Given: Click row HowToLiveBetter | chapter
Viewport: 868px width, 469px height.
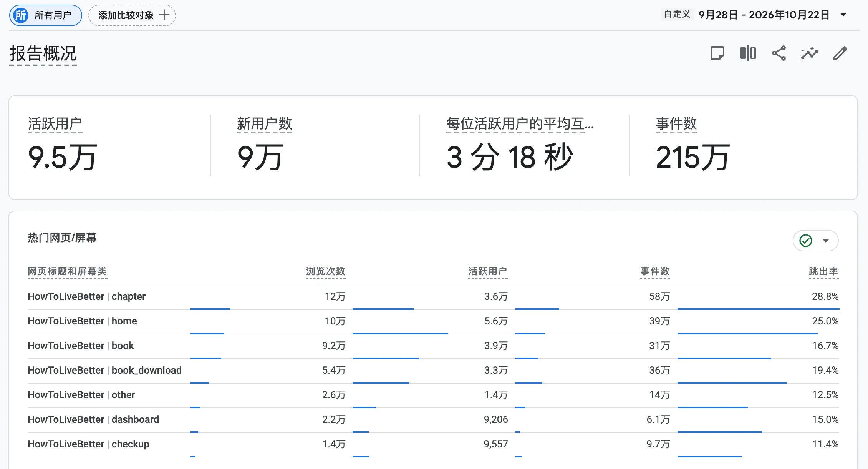Looking at the screenshot, I should [x=433, y=297].
